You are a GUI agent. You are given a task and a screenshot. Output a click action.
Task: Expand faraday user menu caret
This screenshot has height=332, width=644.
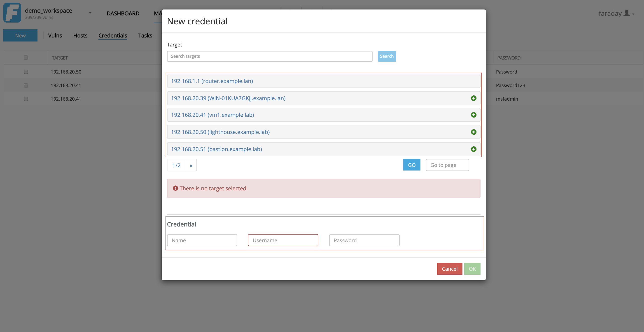[x=633, y=14]
